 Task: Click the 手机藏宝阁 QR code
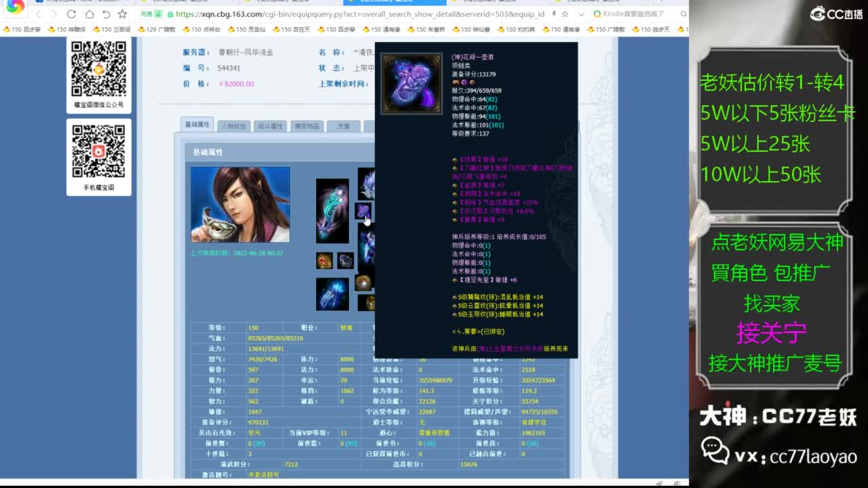tap(99, 151)
